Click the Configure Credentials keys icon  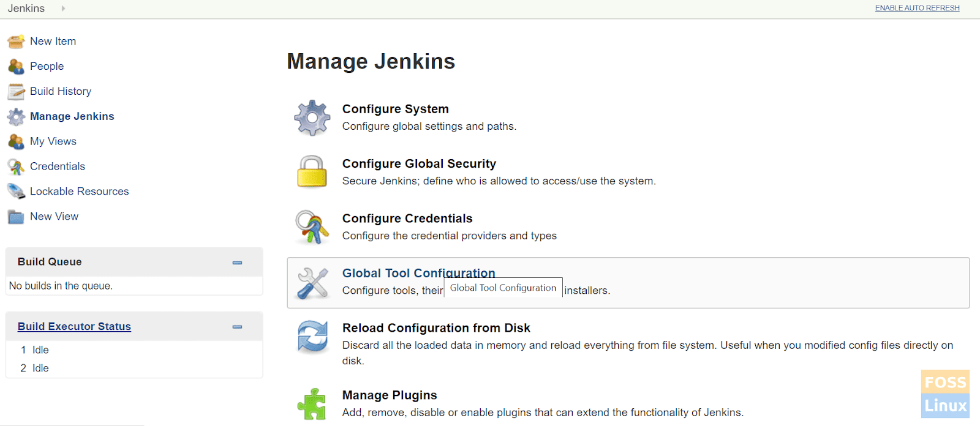point(312,227)
